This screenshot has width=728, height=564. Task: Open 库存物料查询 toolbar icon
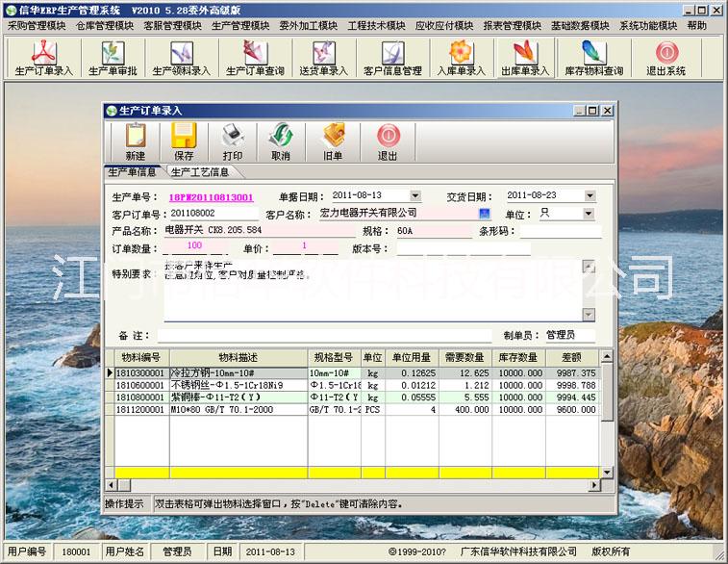pyautogui.click(x=593, y=58)
